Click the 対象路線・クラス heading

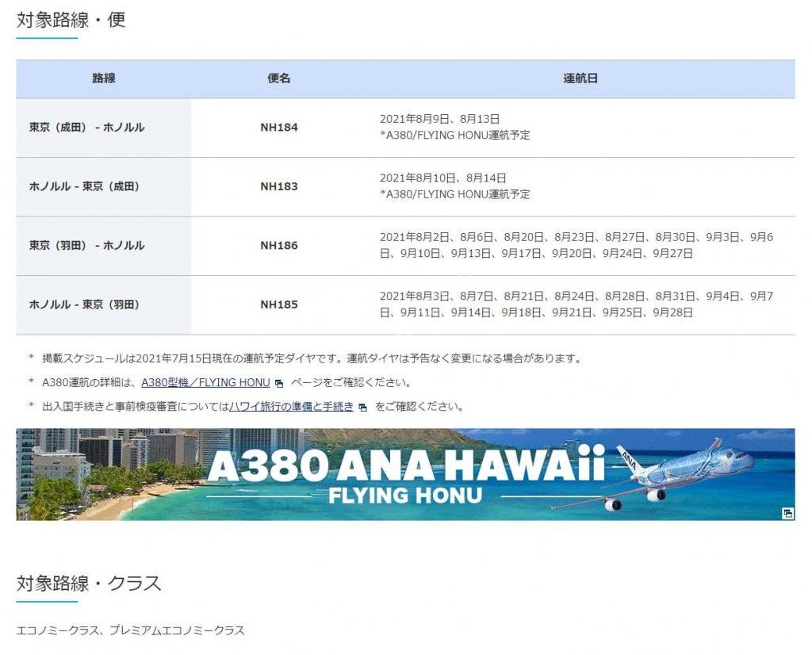click(x=89, y=584)
